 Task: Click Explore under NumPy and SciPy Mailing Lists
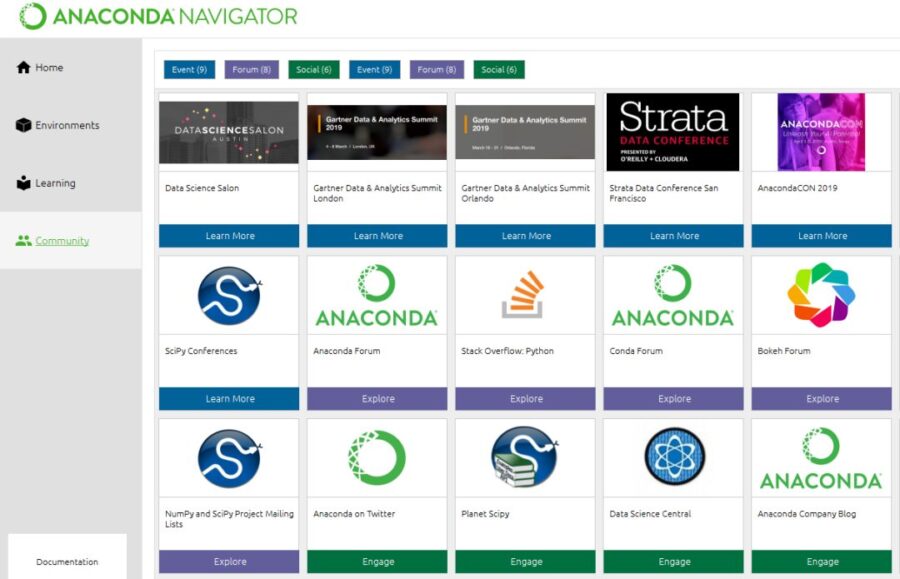229,562
